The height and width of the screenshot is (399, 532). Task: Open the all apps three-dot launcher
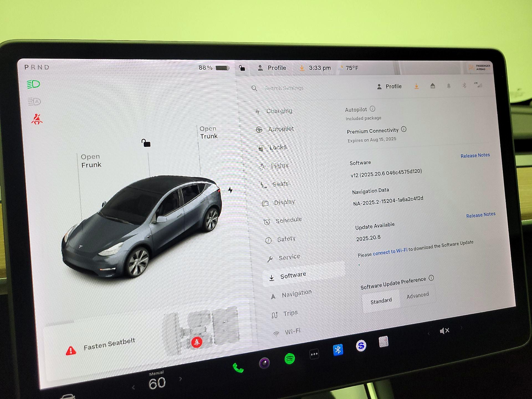tap(314, 354)
